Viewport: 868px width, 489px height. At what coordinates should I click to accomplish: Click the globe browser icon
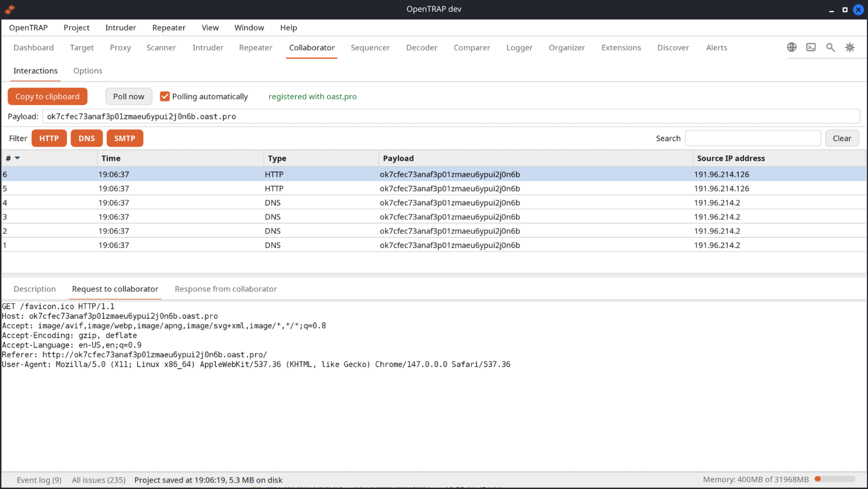[792, 47]
